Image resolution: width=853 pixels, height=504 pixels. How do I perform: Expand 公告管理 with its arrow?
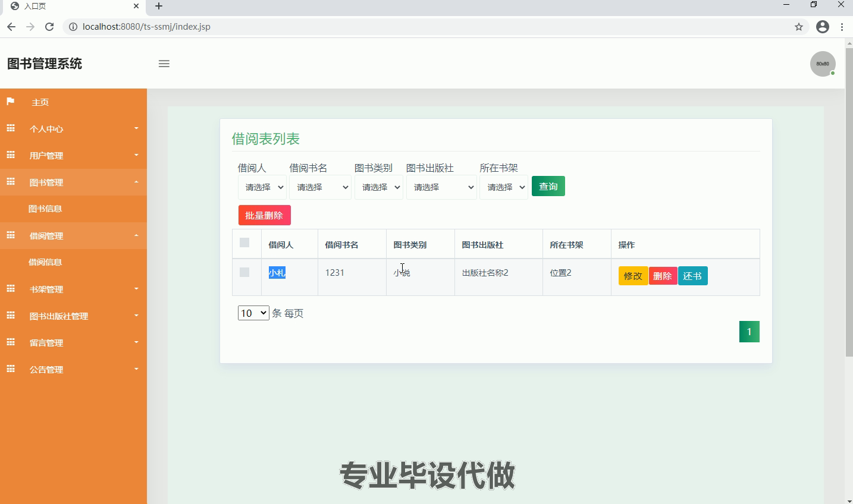(x=136, y=369)
